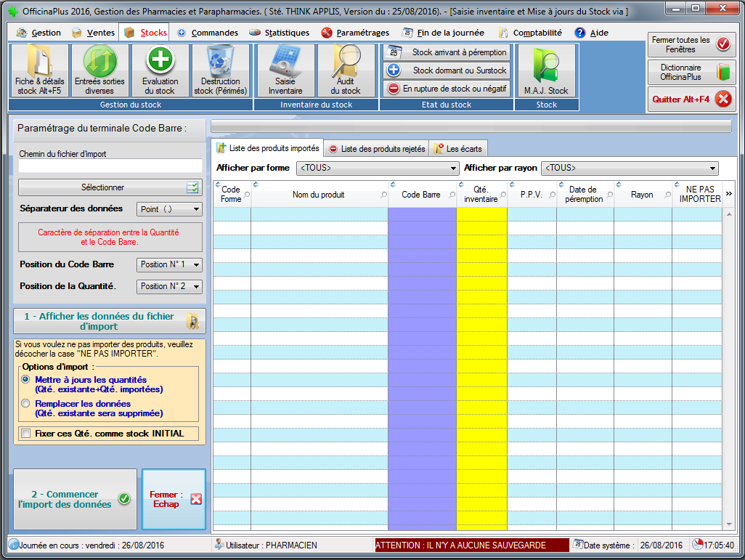Open Audit du stock magnifier
745x560 pixels.
pos(346,70)
